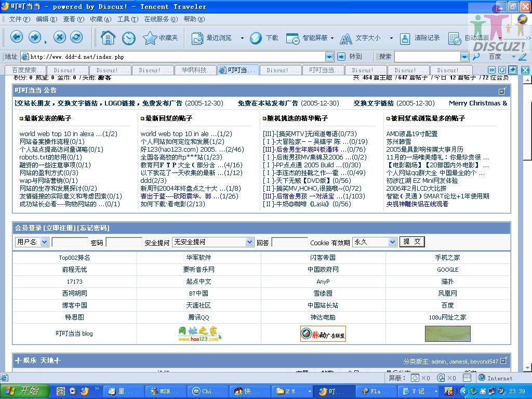Open dropdown arrow next to 文字大小
Viewport: 532px width, 399px height.
(391, 38)
